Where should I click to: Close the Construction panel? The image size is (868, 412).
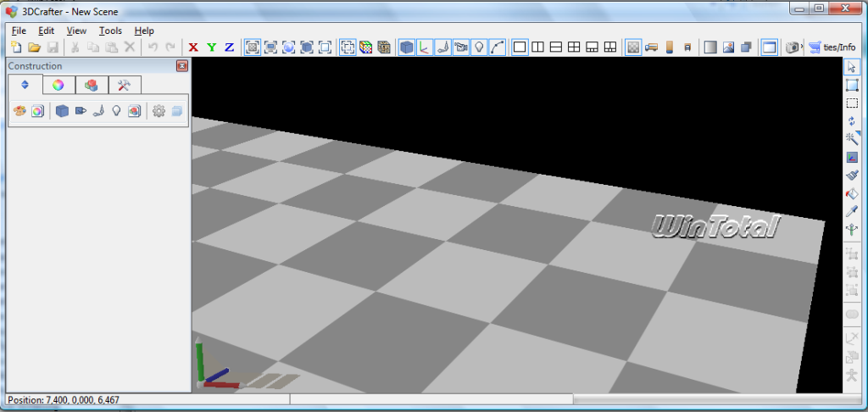181,66
